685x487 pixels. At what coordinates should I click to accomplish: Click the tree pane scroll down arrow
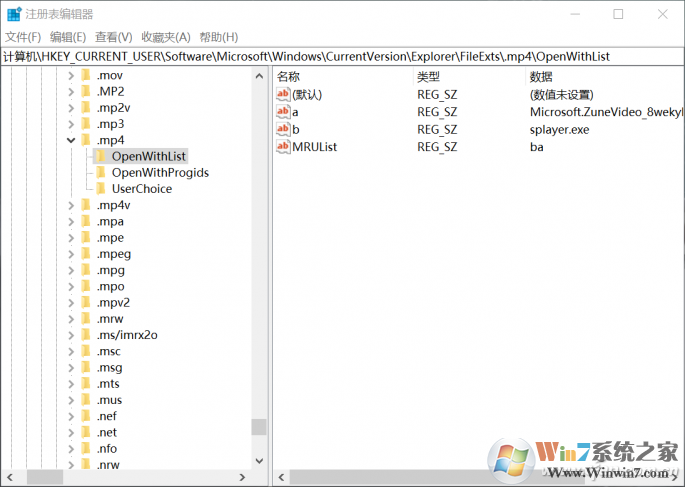[x=259, y=461]
